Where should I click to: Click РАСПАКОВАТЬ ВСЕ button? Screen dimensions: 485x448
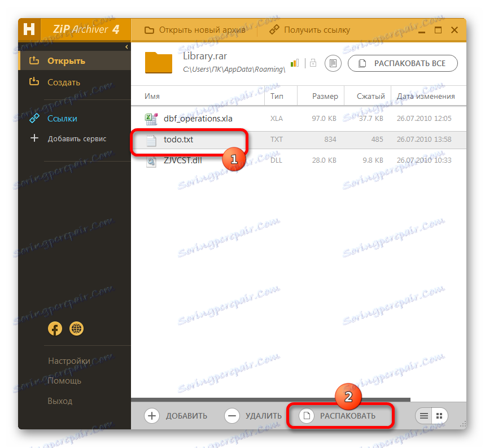(403, 63)
